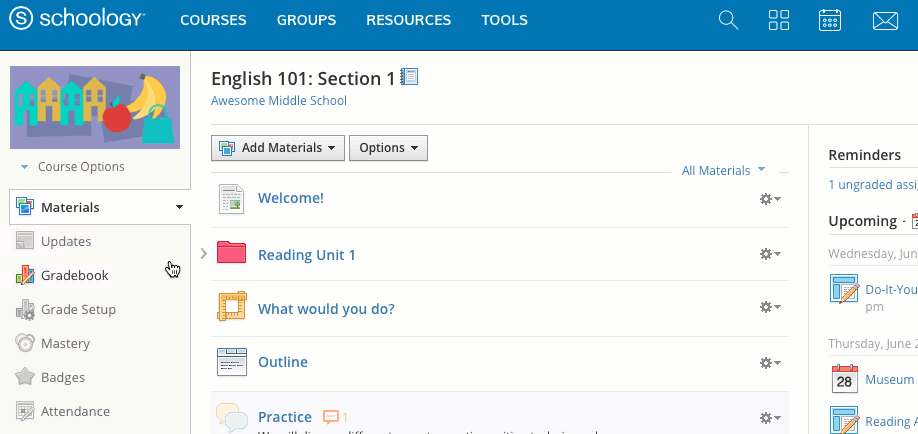Open gear menu for Welcome! item
This screenshot has width=918, height=434.
[769, 199]
